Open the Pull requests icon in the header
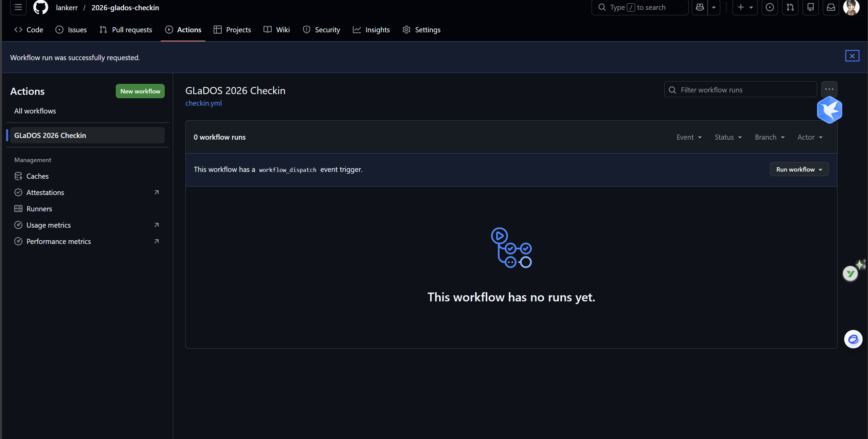 point(790,7)
